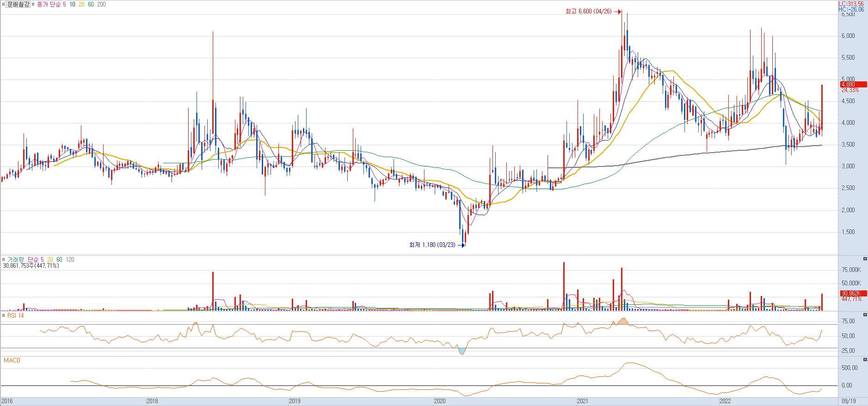Click the 6,000 price axis label
The image size is (868, 406).
tap(848, 36)
